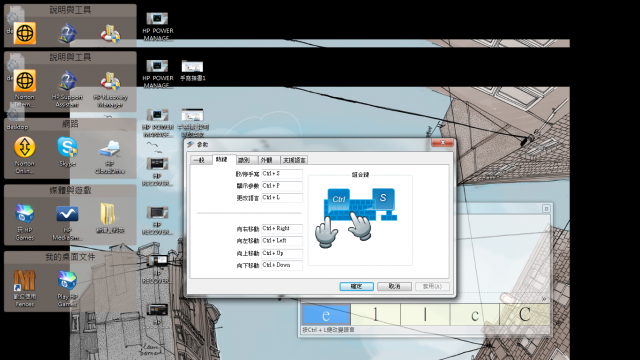Open the yellow folder in 媒體與遊戲 fence
The height and width of the screenshot is (360, 640).
click(109, 218)
